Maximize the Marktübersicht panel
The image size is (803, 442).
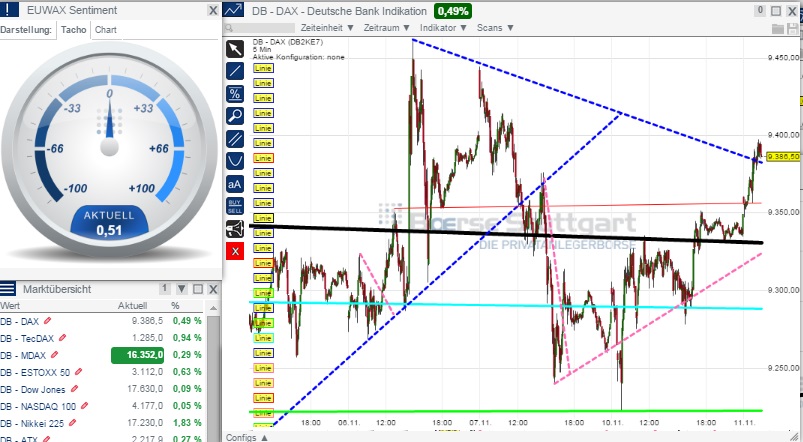point(198,289)
